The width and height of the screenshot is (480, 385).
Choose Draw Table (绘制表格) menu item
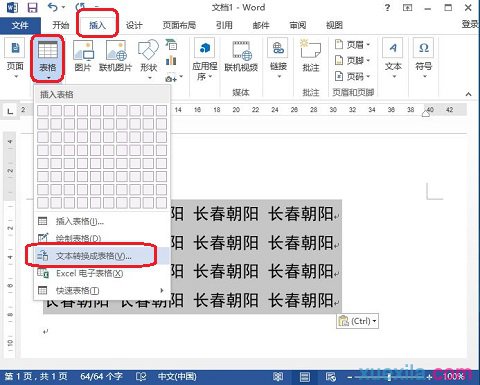tap(102, 238)
